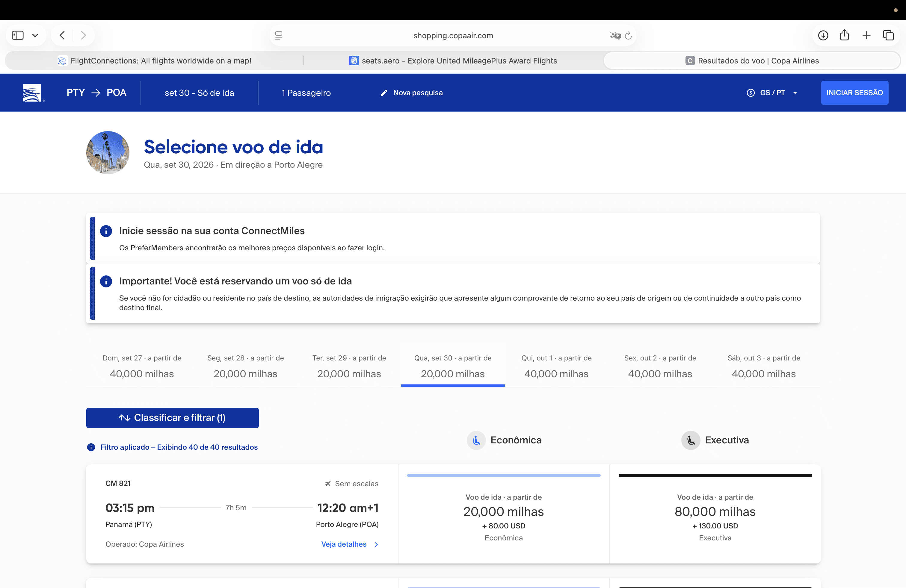The width and height of the screenshot is (906, 588).
Task: Choose the 80,000 milhas Executiva fare
Action: (715, 514)
